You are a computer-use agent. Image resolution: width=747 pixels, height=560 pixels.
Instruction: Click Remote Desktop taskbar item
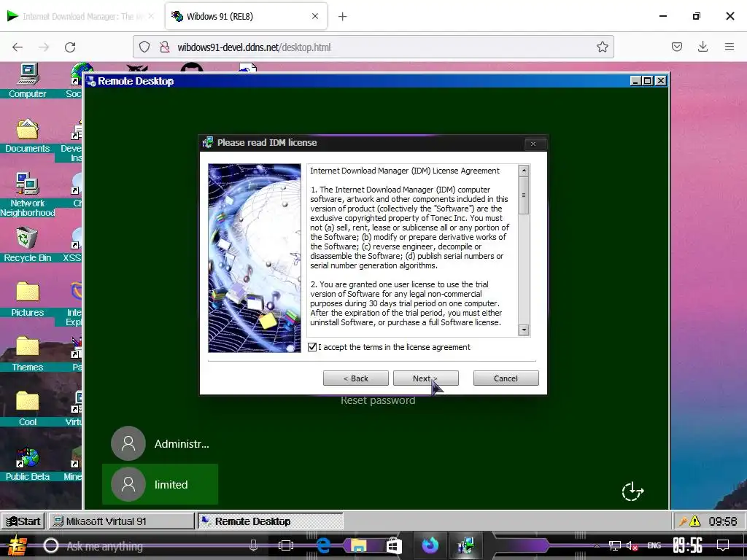pos(270,521)
